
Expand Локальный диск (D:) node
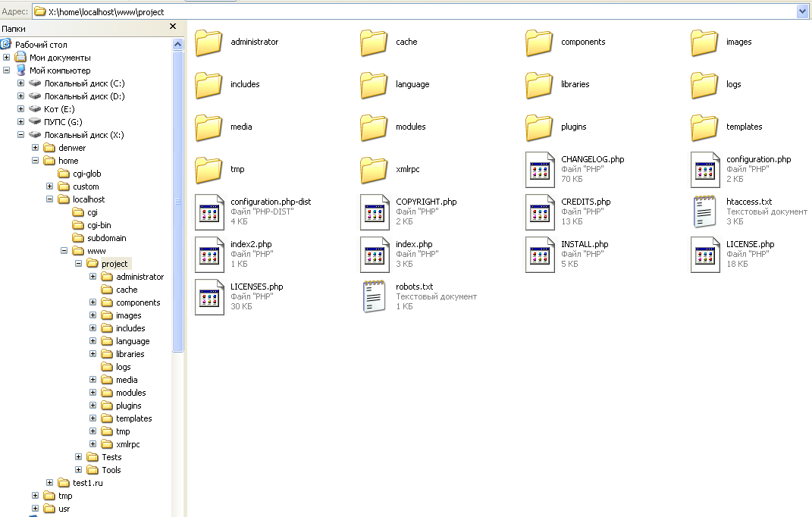click(x=20, y=96)
